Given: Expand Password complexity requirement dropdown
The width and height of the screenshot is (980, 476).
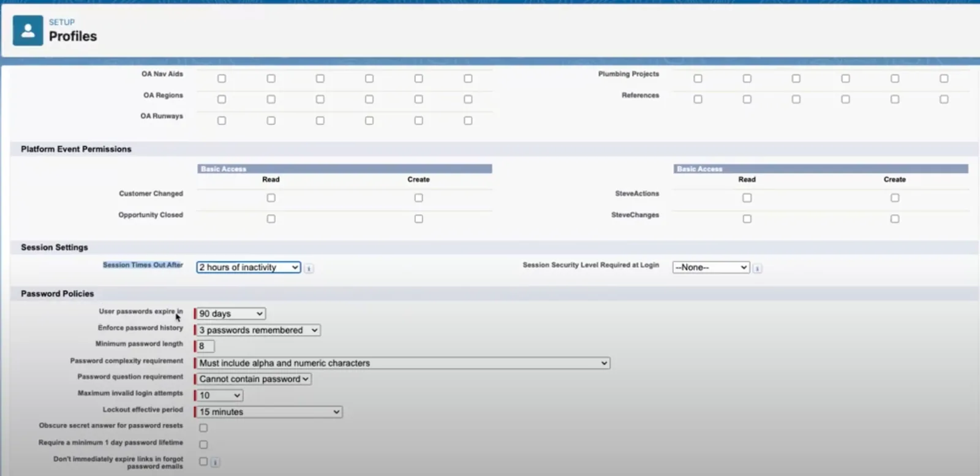Looking at the screenshot, I should [x=403, y=363].
